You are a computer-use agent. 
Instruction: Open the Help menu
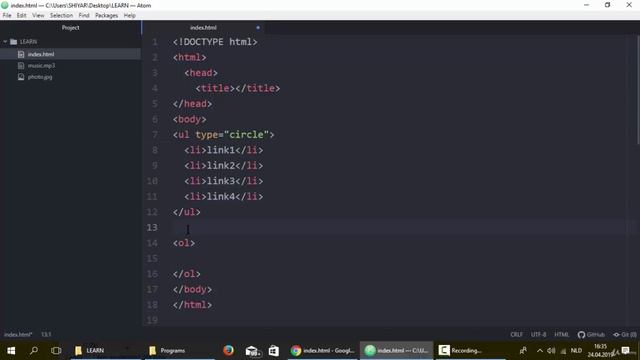pyautogui.click(x=130, y=16)
